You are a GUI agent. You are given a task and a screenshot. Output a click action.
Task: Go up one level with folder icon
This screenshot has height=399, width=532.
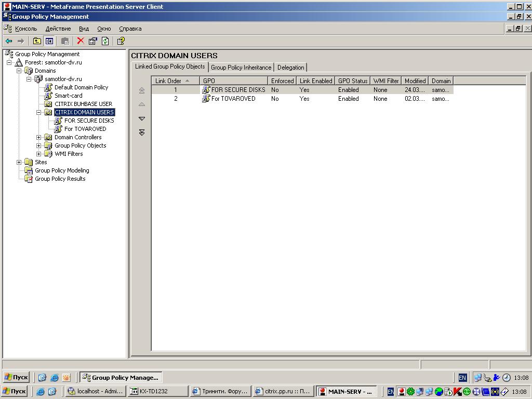pyautogui.click(x=37, y=41)
